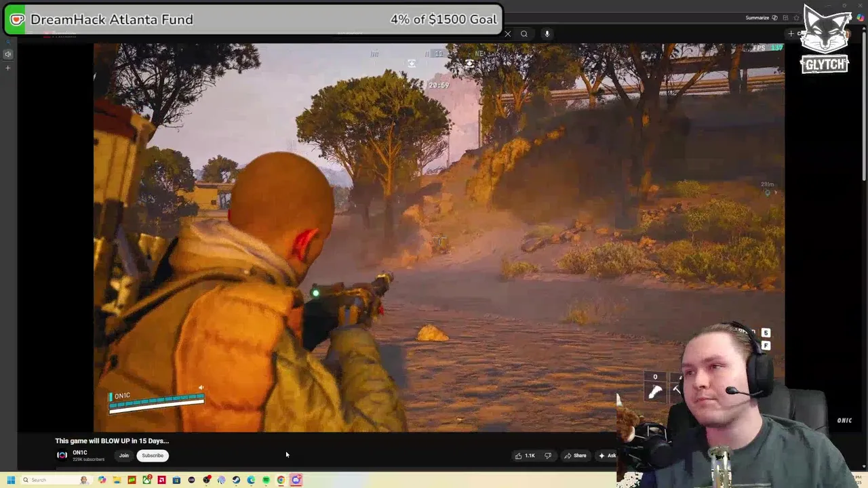Dislike the video with thumbs-down icon
Image resolution: width=868 pixels, height=488 pixels.
548,455
